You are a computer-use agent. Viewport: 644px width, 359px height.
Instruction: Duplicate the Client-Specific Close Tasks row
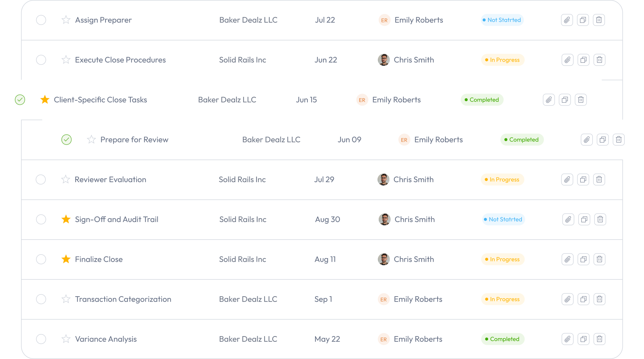coord(565,100)
